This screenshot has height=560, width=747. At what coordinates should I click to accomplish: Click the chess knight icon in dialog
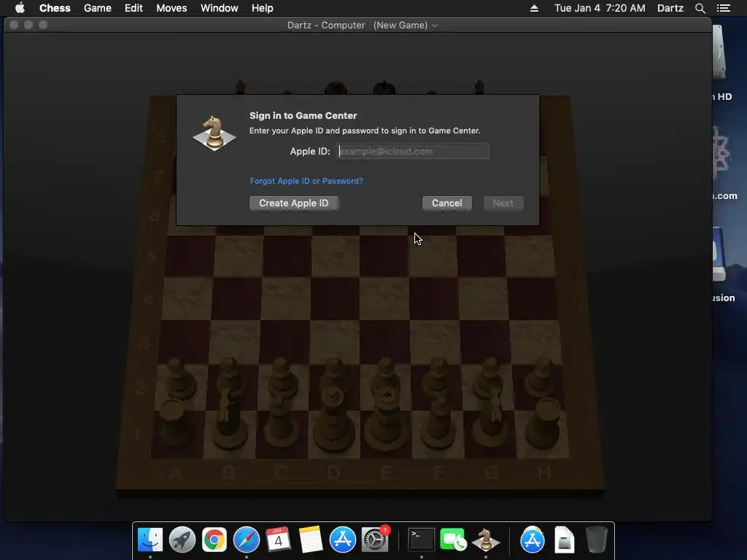[214, 133]
